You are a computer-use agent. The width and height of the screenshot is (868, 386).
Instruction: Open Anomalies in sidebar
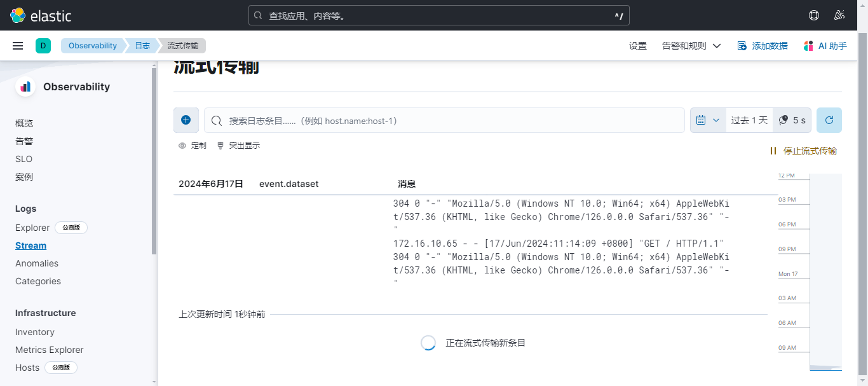click(x=37, y=263)
